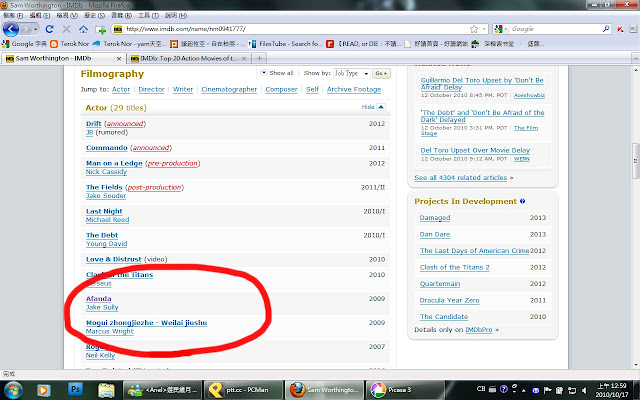Click the help tray icon

tap(504, 389)
